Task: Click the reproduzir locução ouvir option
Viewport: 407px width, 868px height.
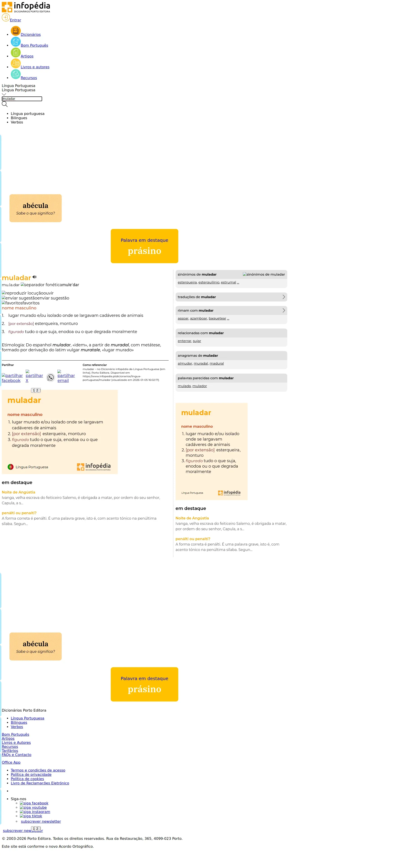Action: pos(28,293)
